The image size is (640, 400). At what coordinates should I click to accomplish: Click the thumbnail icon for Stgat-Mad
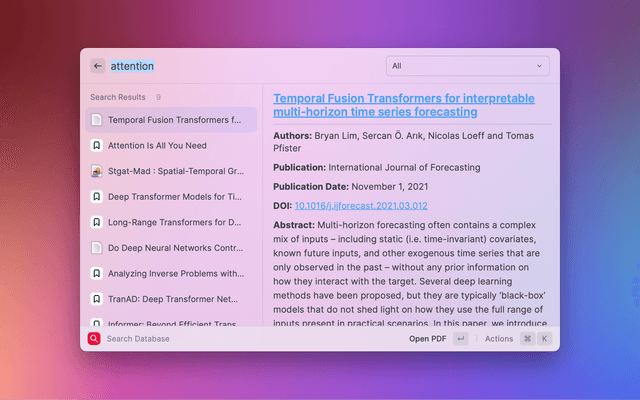coord(96,171)
